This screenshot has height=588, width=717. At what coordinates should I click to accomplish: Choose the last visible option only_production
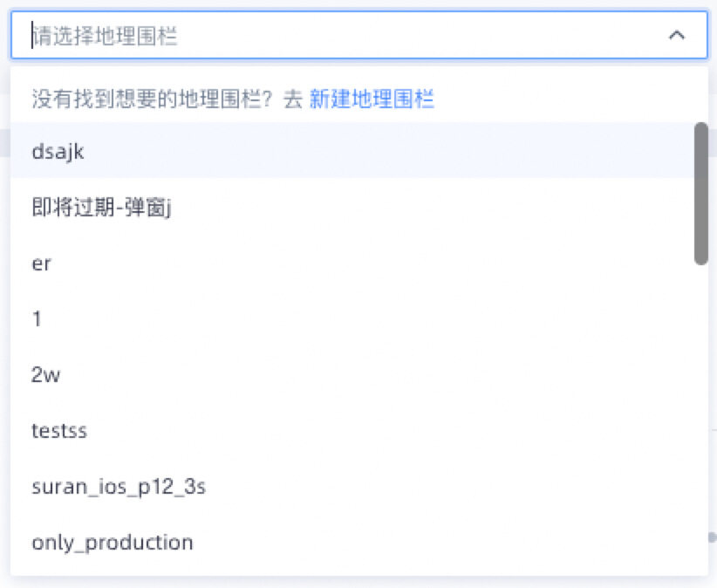coord(112,543)
